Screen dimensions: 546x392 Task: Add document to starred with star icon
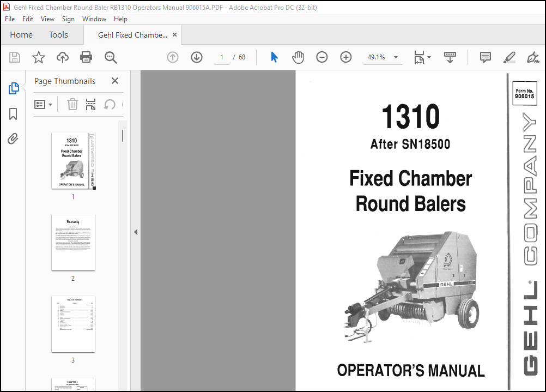[x=39, y=57]
